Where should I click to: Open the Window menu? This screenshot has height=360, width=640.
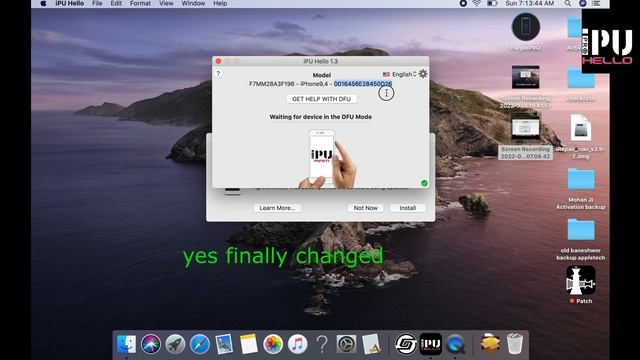coord(193,3)
